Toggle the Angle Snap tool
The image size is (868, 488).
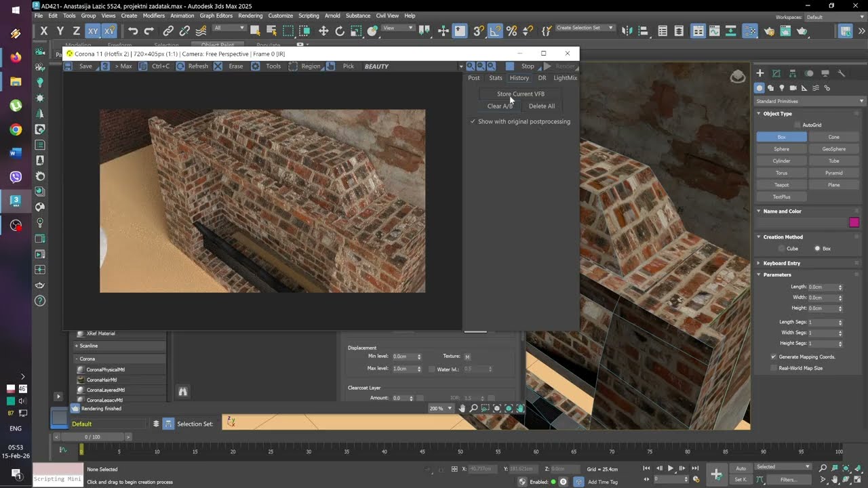point(496,30)
